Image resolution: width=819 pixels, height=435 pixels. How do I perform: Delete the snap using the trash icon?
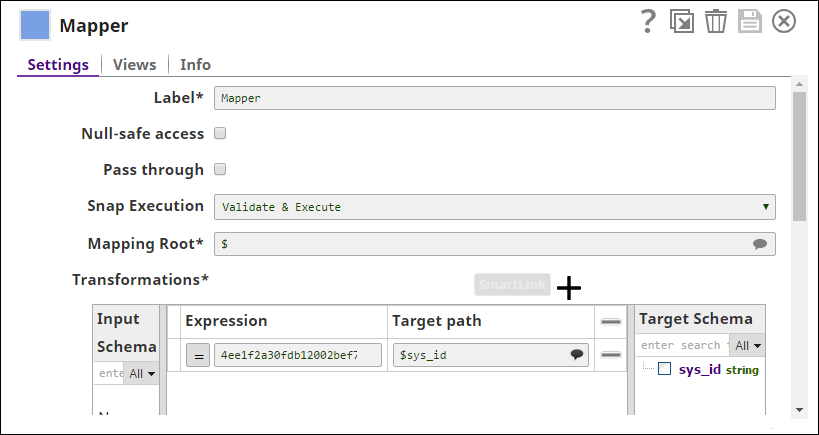(x=716, y=22)
